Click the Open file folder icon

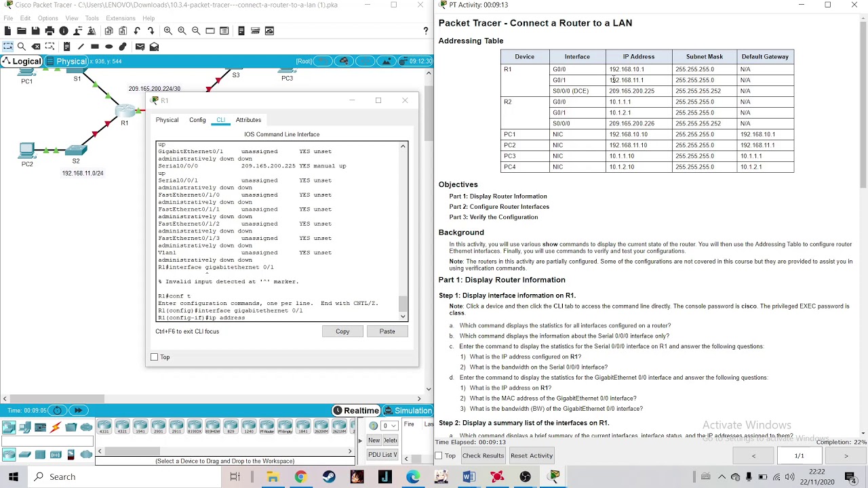click(22, 30)
